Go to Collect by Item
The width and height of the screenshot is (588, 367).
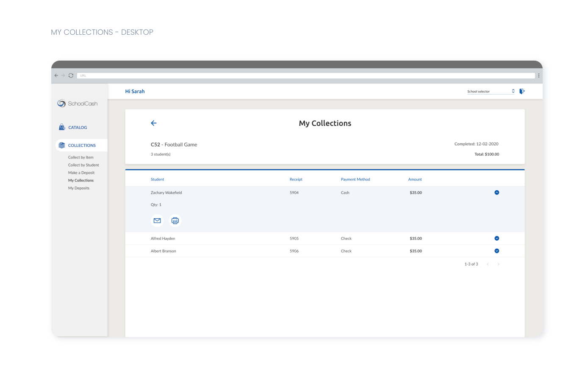click(x=81, y=157)
